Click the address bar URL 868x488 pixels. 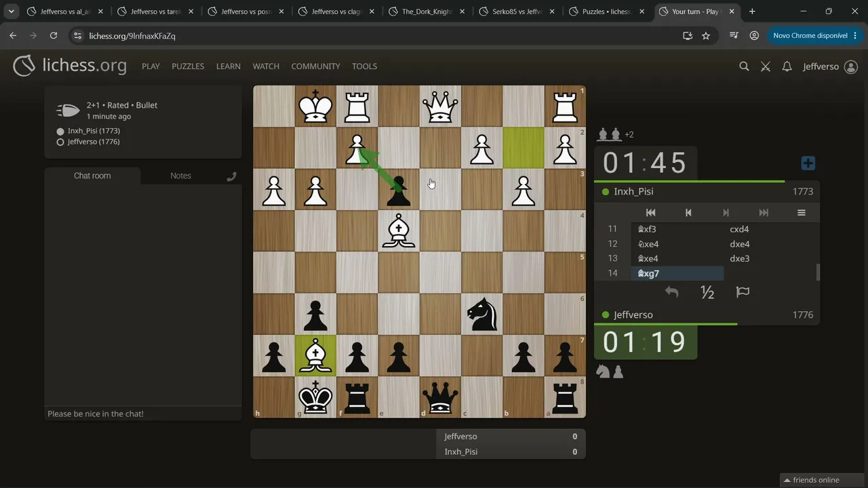[132, 36]
